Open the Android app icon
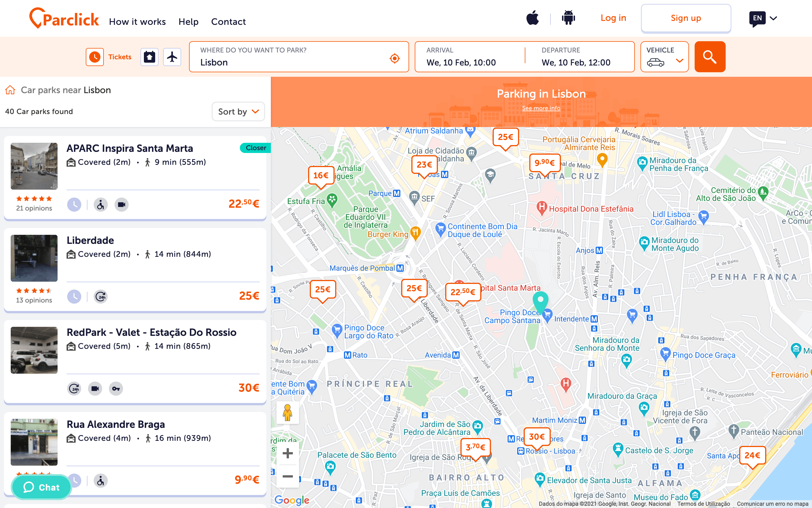812x508 pixels. pyautogui.click(x=568, y=18)
